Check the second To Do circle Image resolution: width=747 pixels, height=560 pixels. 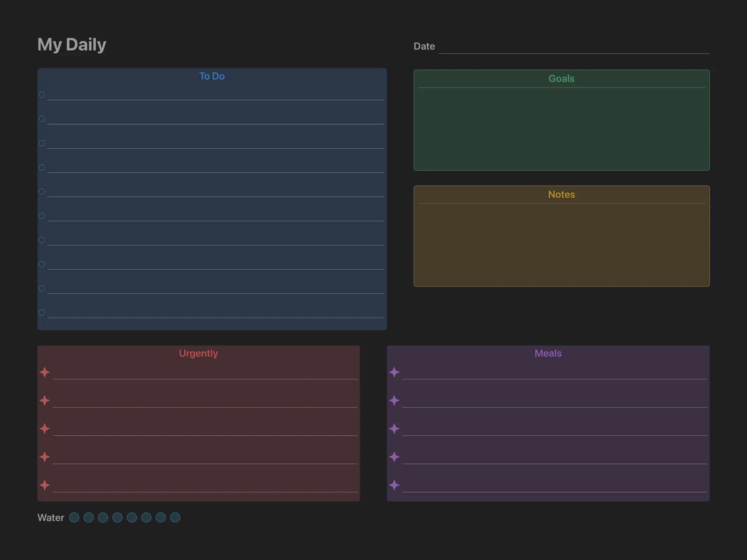click(42, 119)
